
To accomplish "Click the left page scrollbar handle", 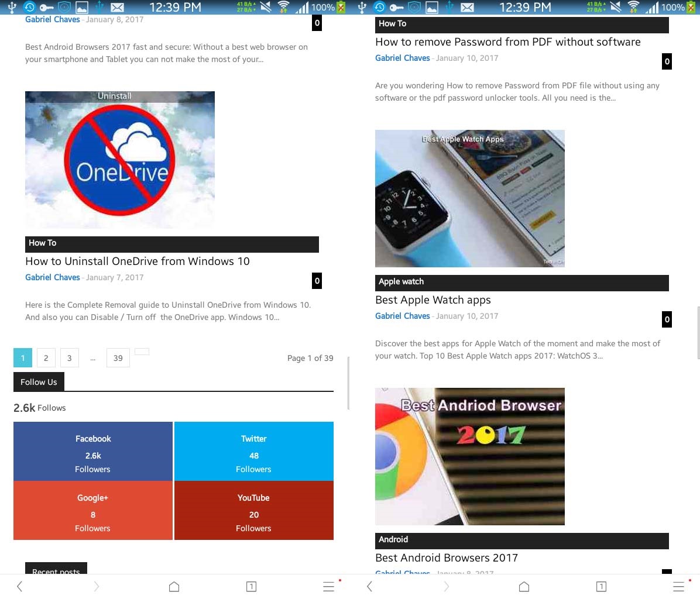I will pyautogui.click(x=348, y=383).
